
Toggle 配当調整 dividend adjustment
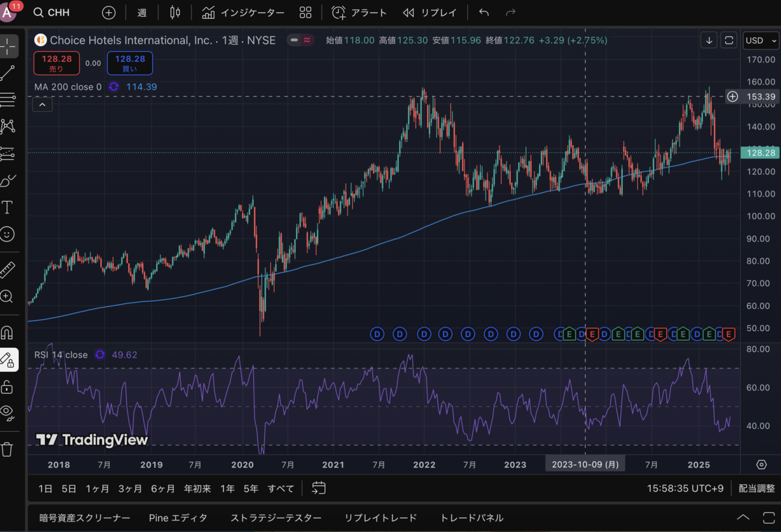point(756,488)
